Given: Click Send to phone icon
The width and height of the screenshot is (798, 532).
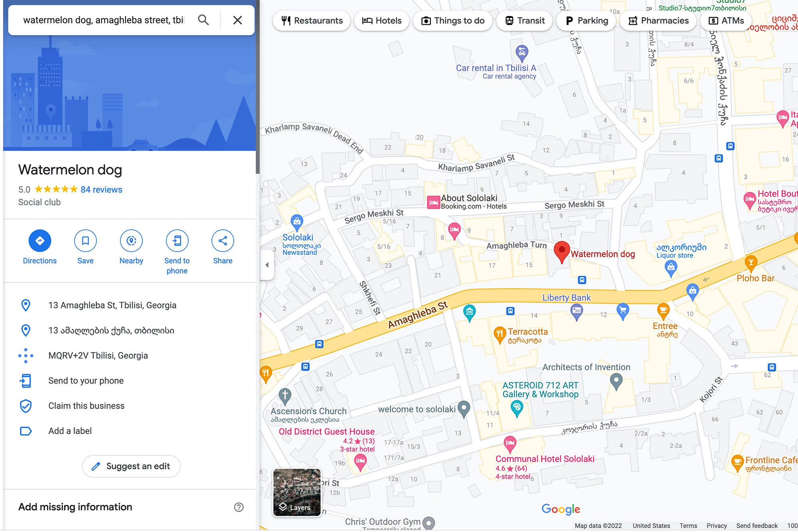Looking at the screenshot, I should (177, 241).
